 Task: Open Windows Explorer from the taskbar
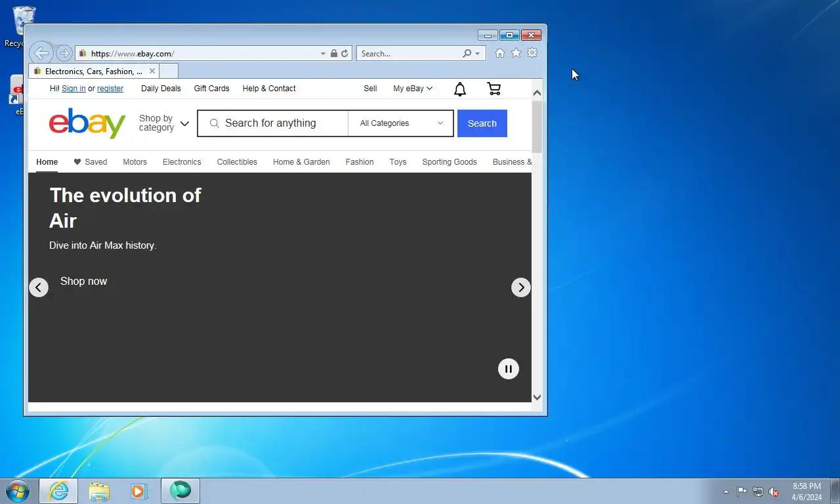(x=99, y=491)
